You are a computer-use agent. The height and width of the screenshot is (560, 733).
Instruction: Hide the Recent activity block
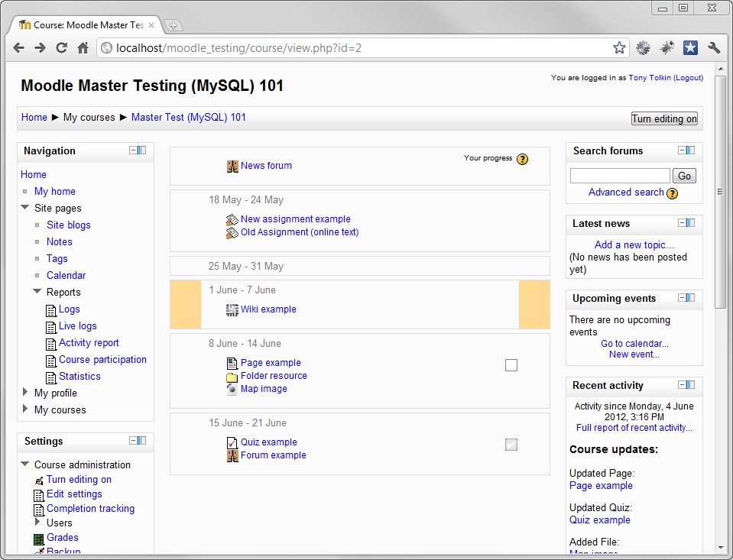(682, 385)
